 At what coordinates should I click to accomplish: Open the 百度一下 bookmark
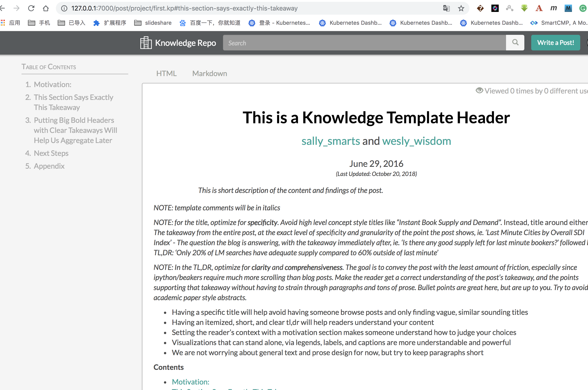point(210,23)
